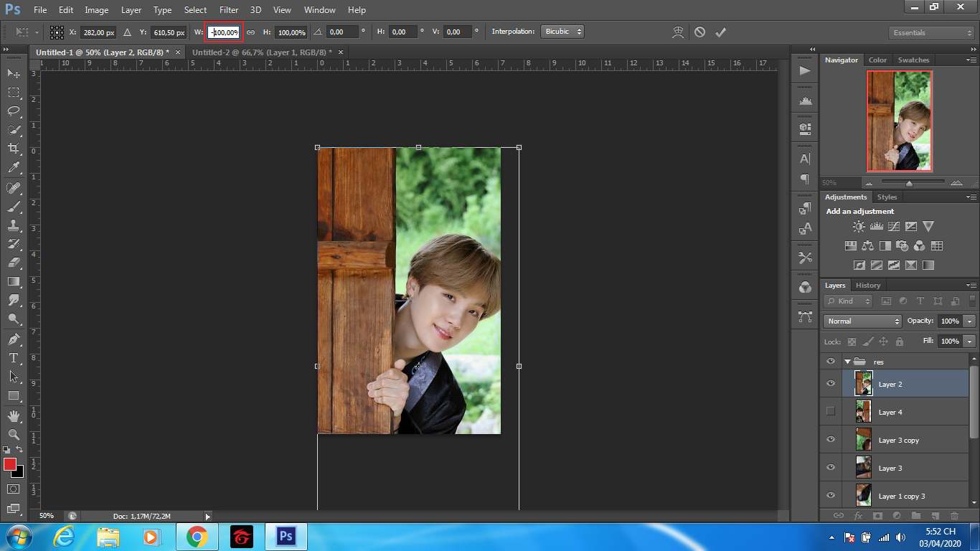Collapse the res layer group
Screen dimensions: 980x551
(847, 362)
